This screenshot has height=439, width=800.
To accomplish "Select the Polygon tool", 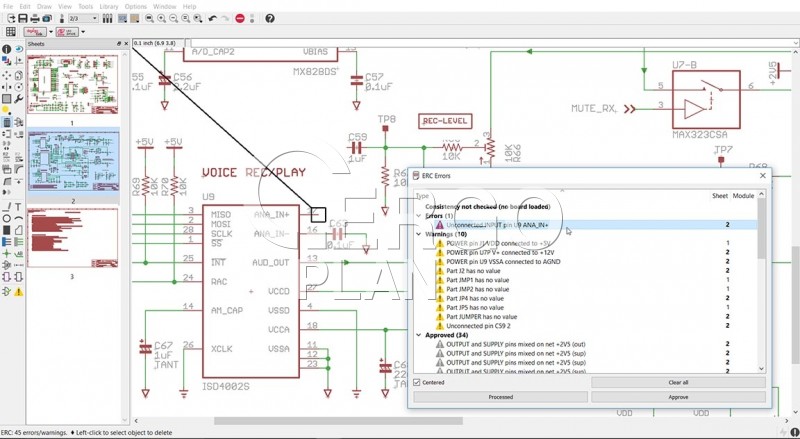I will coord(19,230).
